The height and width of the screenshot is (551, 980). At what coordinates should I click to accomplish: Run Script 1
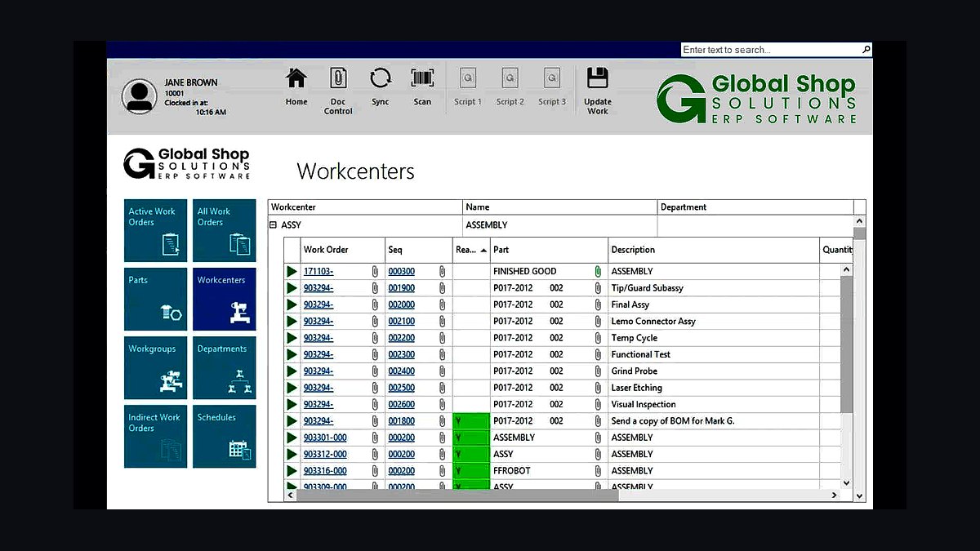tap(468, 87)
